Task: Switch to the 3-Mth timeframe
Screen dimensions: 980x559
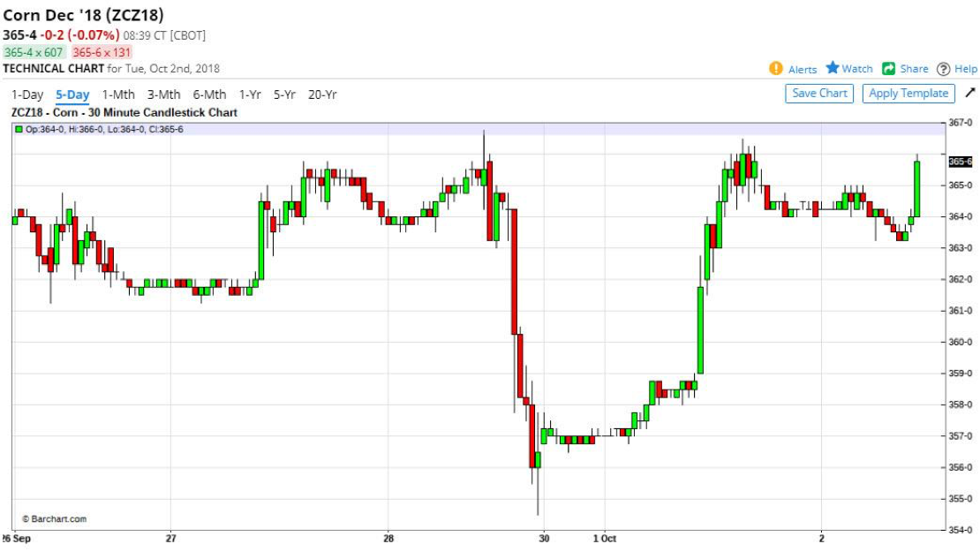Action: click(x=163, y=94)
